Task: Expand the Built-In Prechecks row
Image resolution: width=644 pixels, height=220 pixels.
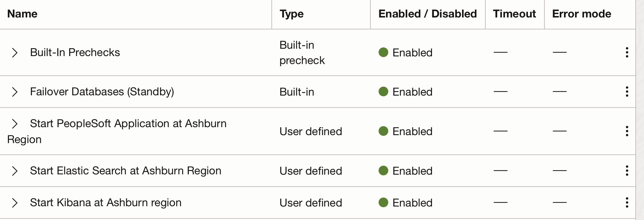Action: click(x=15, y=52)
